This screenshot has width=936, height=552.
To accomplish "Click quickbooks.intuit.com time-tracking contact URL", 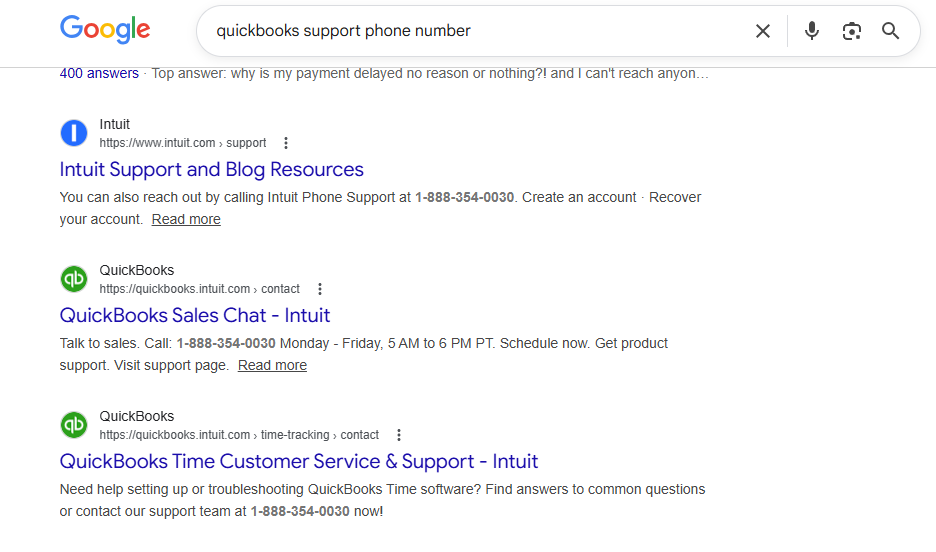I will tap(239, 435).
